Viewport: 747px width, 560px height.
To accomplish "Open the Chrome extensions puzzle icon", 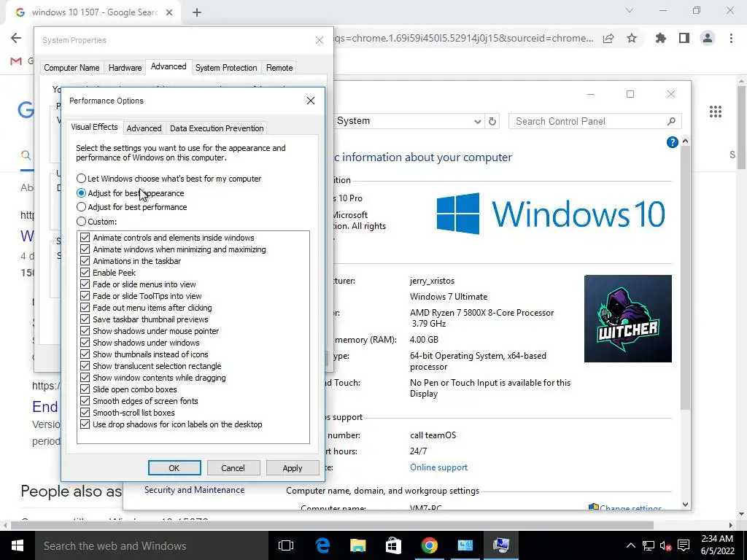I will tap(660, 38).
